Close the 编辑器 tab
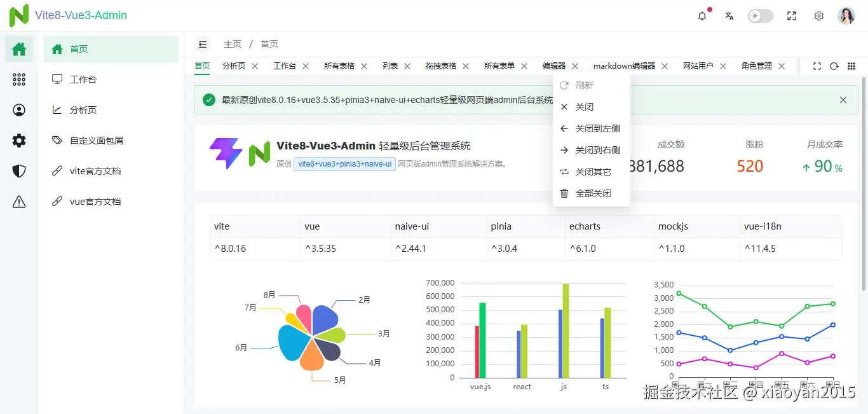 [x=575, y=66]
